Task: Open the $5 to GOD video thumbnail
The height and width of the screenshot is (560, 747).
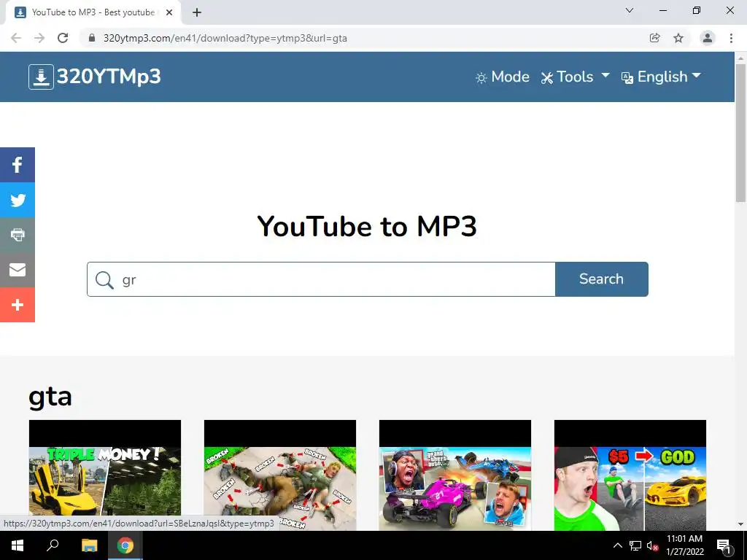Action: point(630,475)
